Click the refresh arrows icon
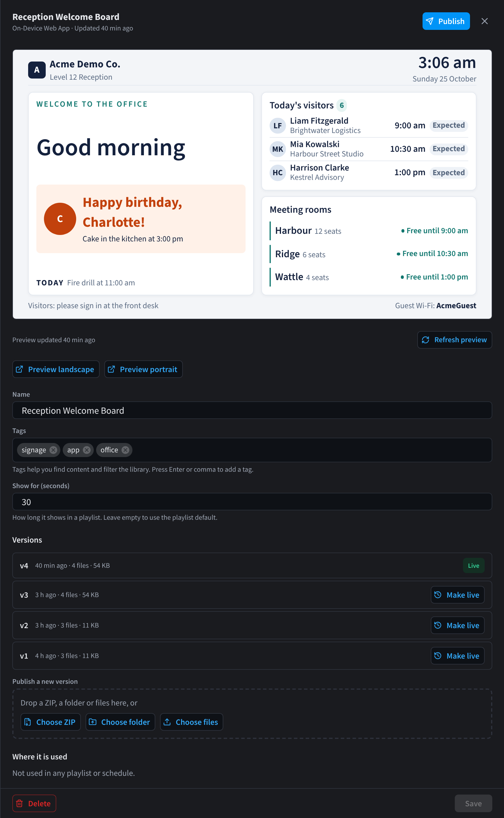 [x=425, y=340]
